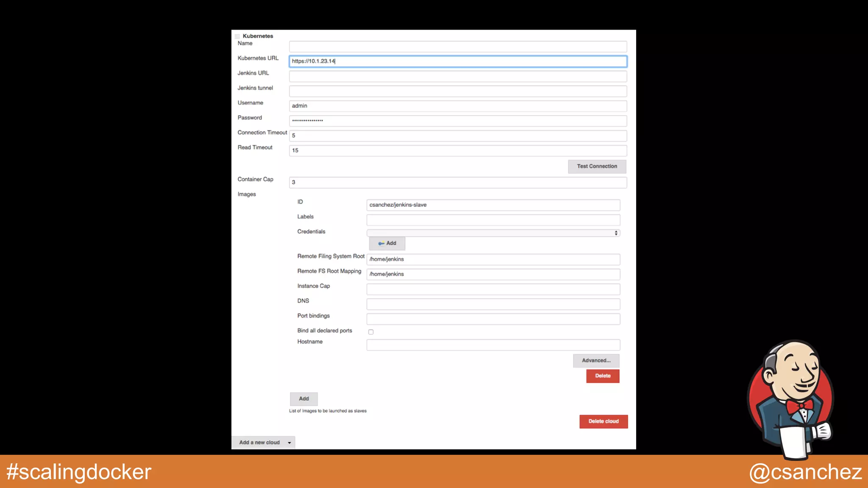Click the red Delete cloud button
The image size is (868, 488).
tap(603, 421)
